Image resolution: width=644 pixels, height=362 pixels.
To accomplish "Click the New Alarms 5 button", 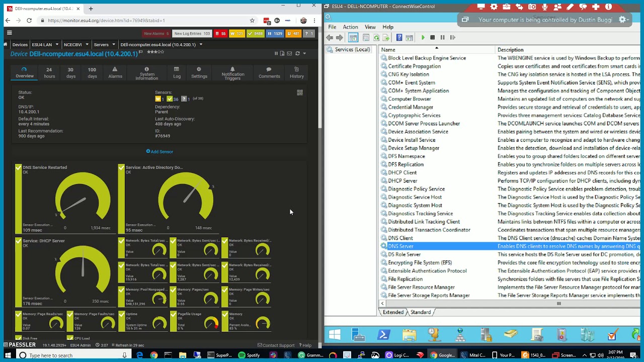I will click(x=156, y=34).
